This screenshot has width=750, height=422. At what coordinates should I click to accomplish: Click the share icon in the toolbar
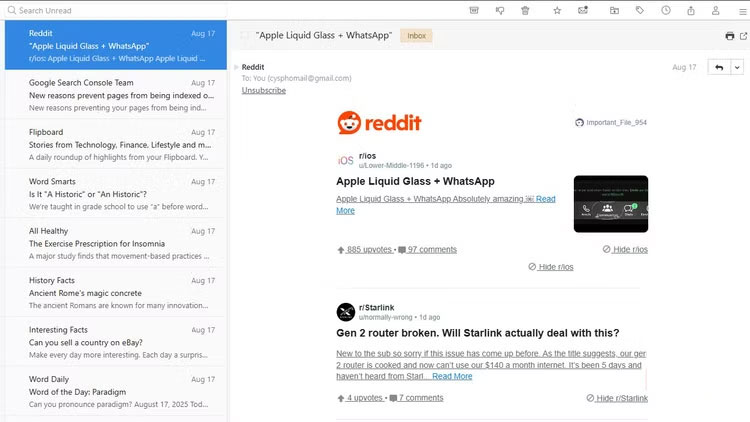point(691,10)
